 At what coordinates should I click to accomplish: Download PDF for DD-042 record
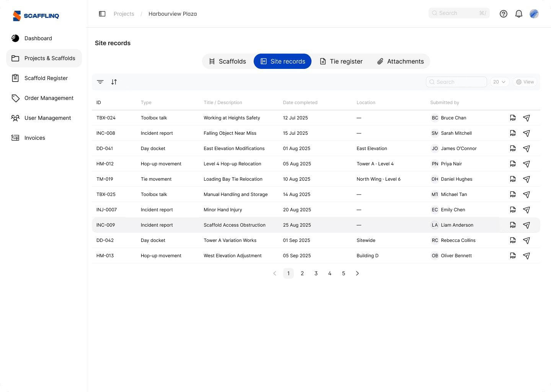(513, 240)
